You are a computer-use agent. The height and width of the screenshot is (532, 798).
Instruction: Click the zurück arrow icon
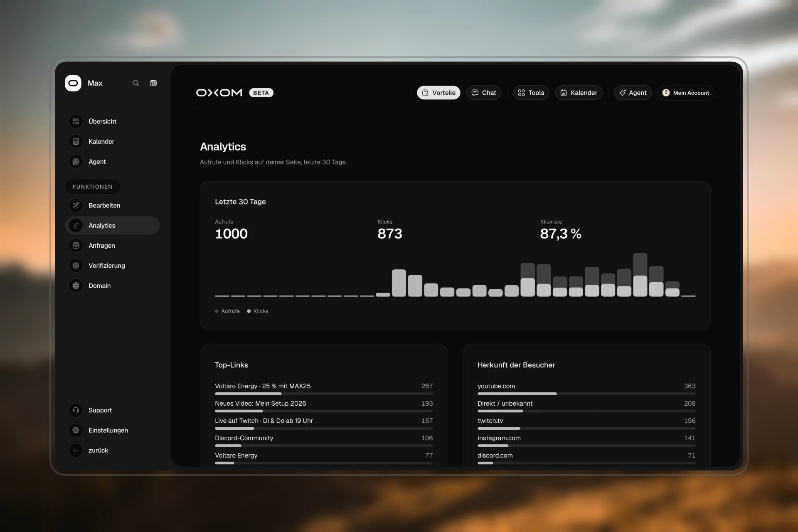(76, 450)
